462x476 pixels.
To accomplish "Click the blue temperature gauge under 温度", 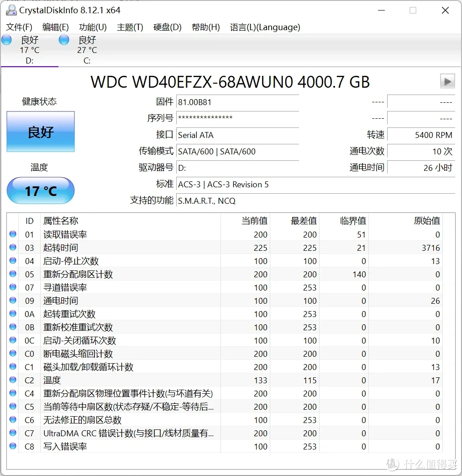I will (40, 190).
